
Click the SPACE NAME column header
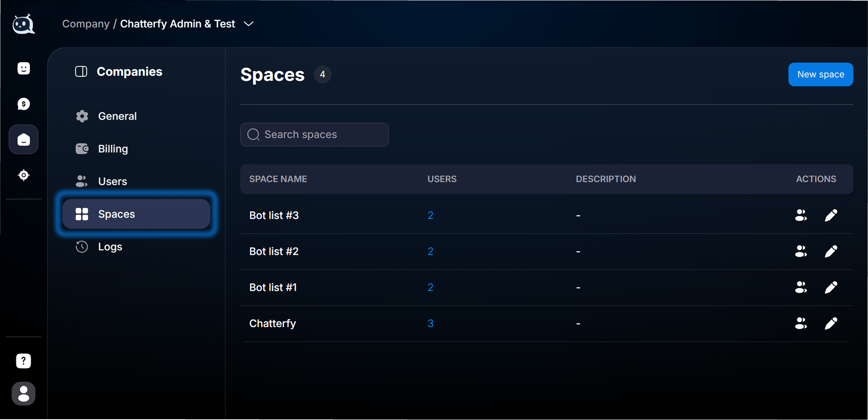pyautogui.click(x=278, y=179)
